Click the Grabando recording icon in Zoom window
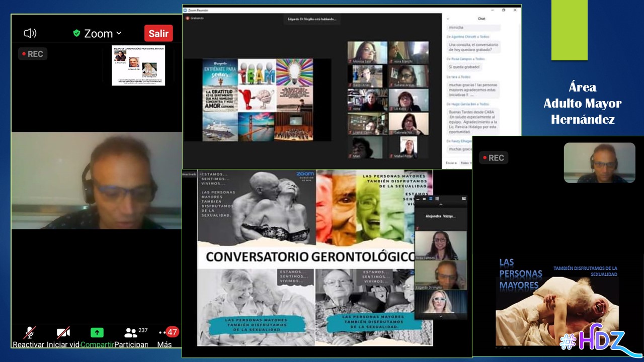The width and height of the screenshot is (644, 362). point(188,18)
